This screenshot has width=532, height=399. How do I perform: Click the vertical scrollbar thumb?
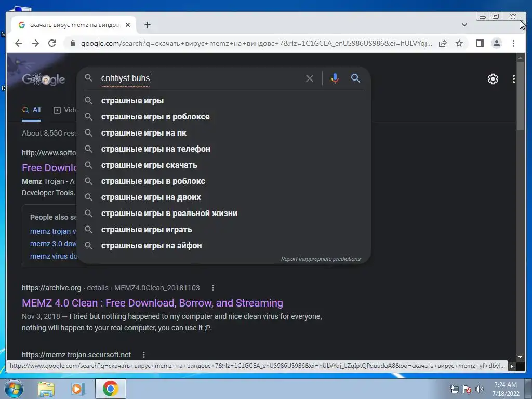(x=520, y=96)
